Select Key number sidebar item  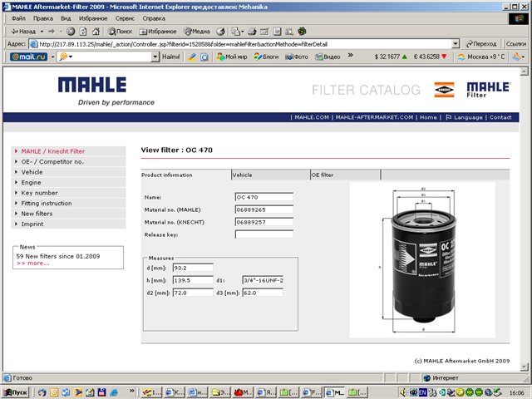[68, 193]
